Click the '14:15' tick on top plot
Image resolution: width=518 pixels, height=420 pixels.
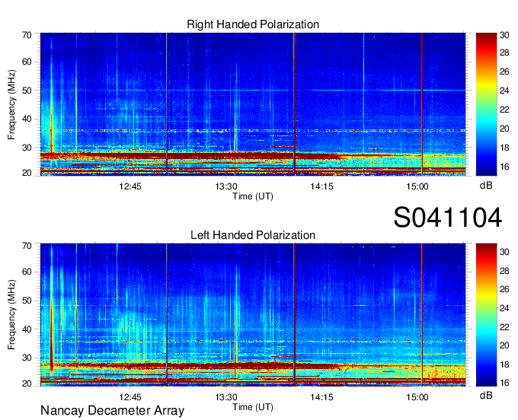tap(321, 186)
